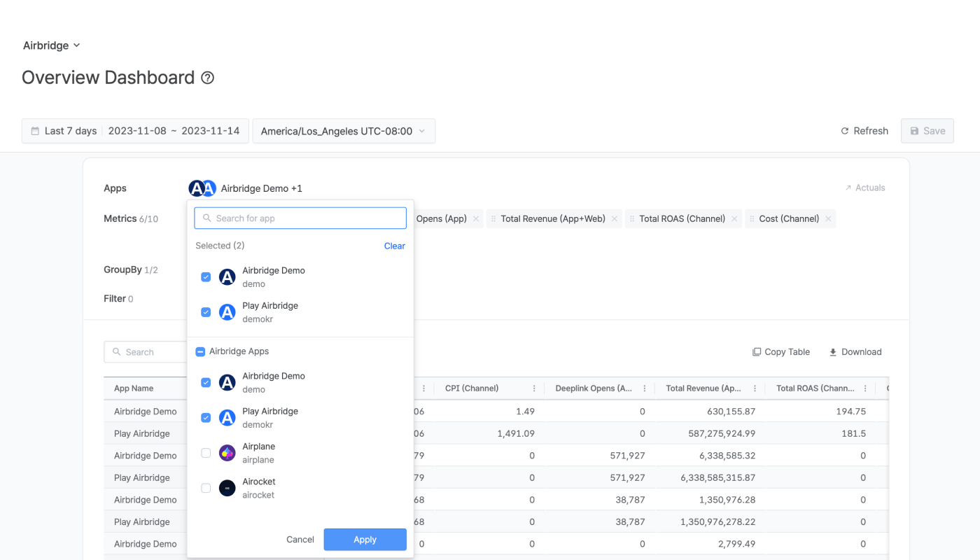Click drag handle of Total Revenue chip
Viewport: 980px width, 560px height.
pos(493,219)
